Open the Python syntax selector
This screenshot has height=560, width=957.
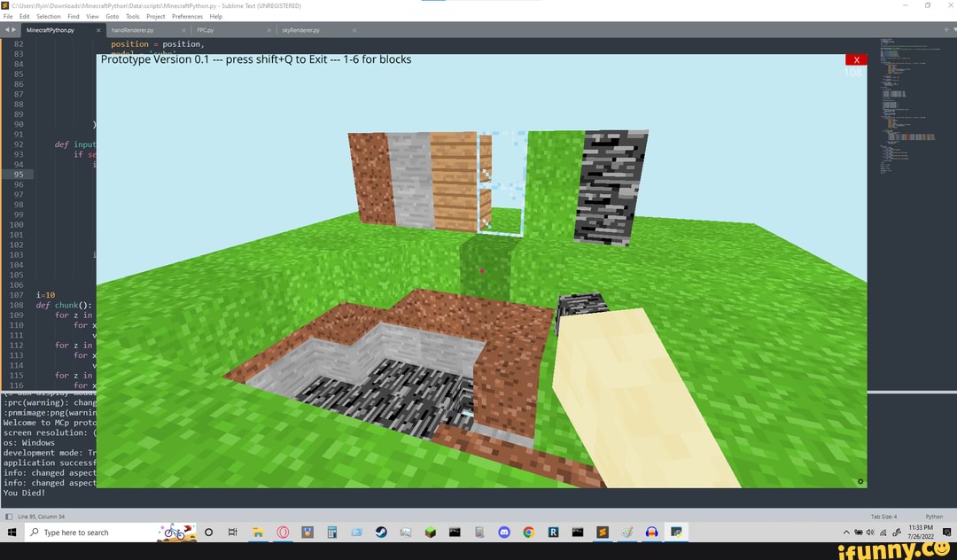click(934, 517)
